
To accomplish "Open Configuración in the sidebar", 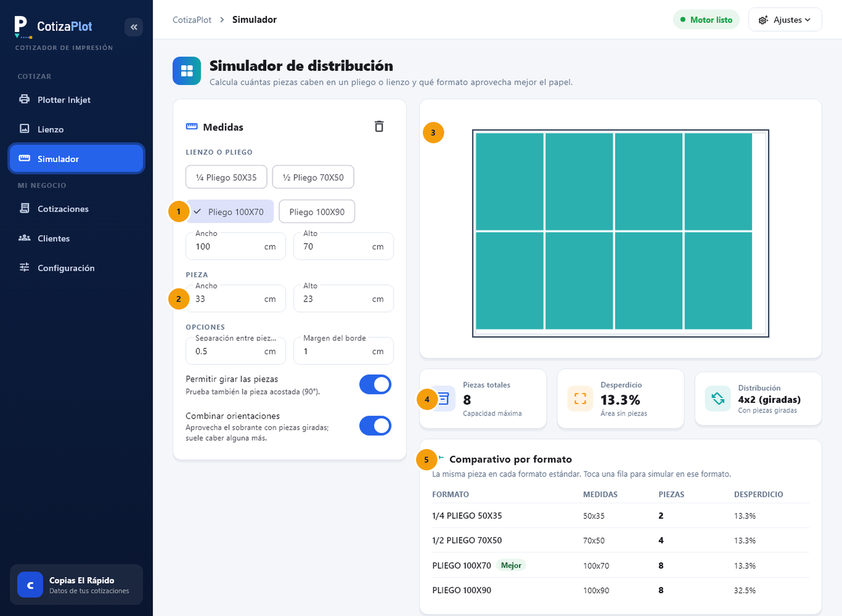I will coord(76,268).
